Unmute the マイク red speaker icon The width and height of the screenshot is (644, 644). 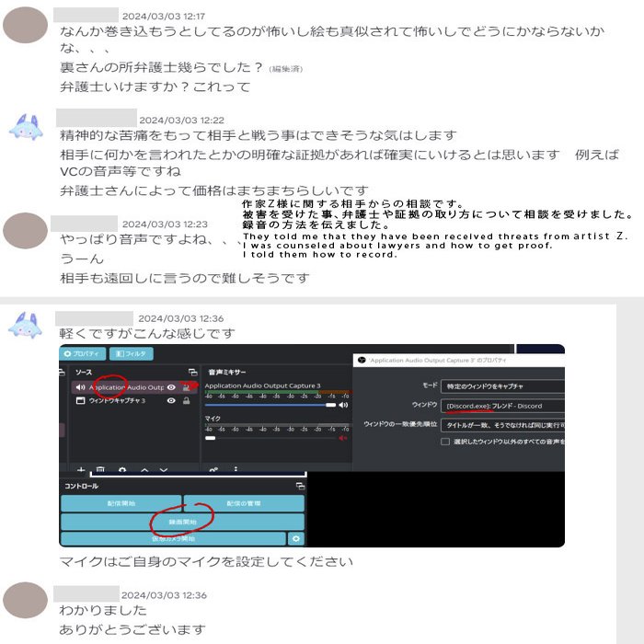tap(342, 438)
